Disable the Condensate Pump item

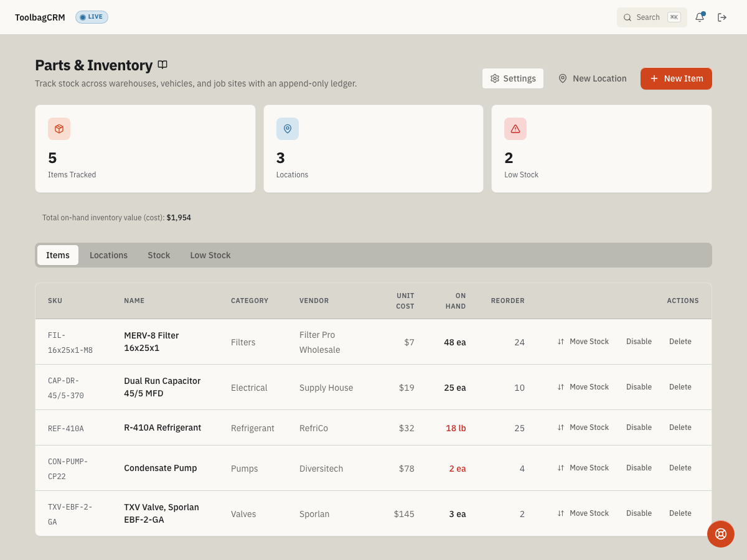639,468
